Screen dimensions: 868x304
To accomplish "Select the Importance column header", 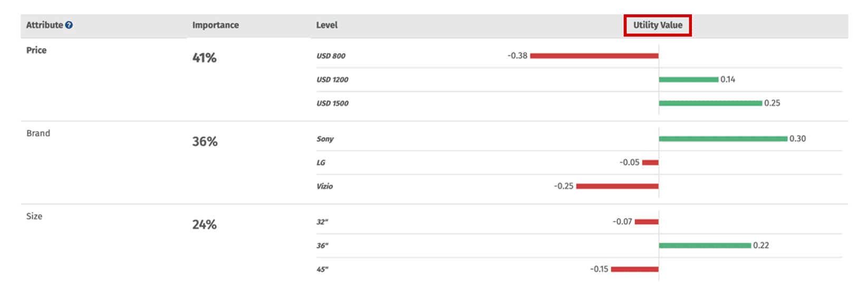I will coord(215,25).
